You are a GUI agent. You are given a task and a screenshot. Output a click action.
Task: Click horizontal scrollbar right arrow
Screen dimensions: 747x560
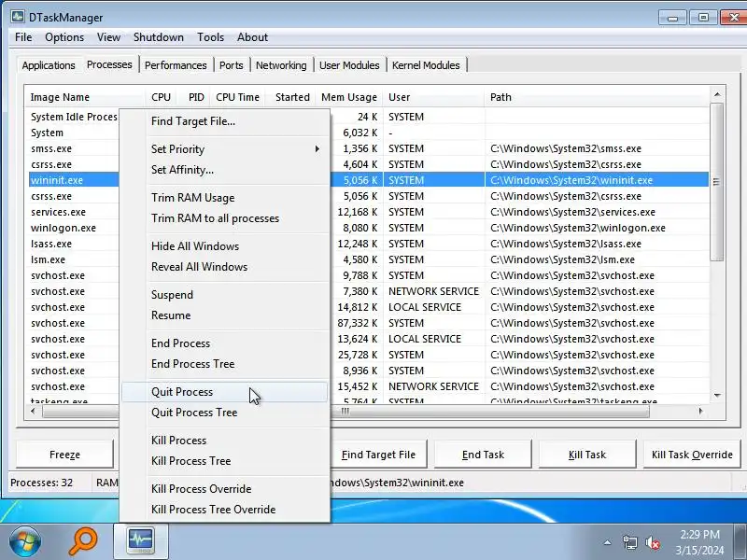pyautogui.click(x=701, y=411)
